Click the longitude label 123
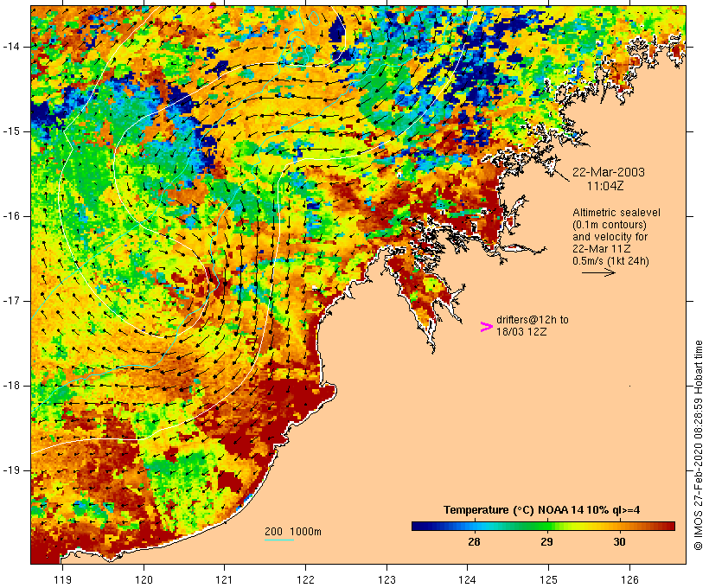The width and height of the screenshot is (709, 588). 386,579
